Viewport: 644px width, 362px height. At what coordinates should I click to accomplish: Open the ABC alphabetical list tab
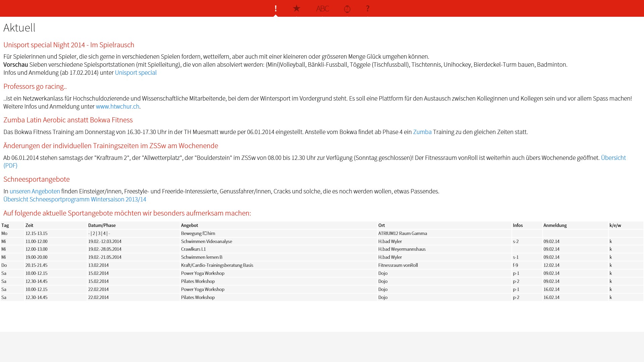322,8
